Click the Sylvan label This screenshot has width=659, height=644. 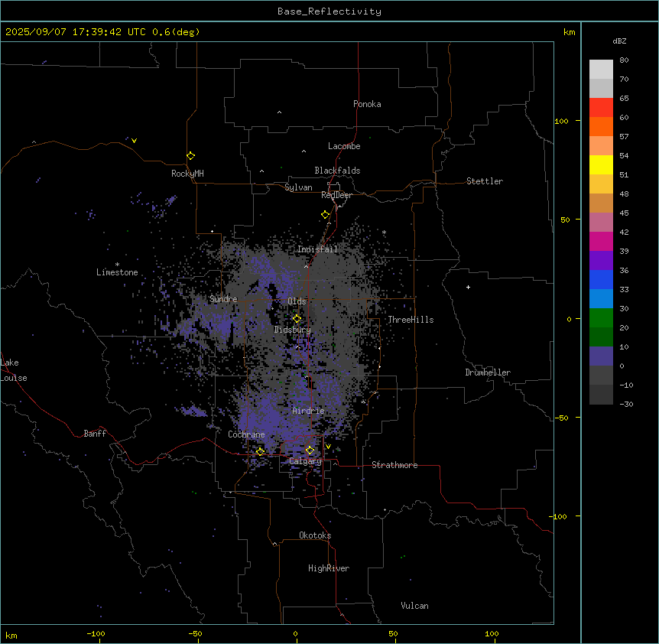tap(298, 187)
